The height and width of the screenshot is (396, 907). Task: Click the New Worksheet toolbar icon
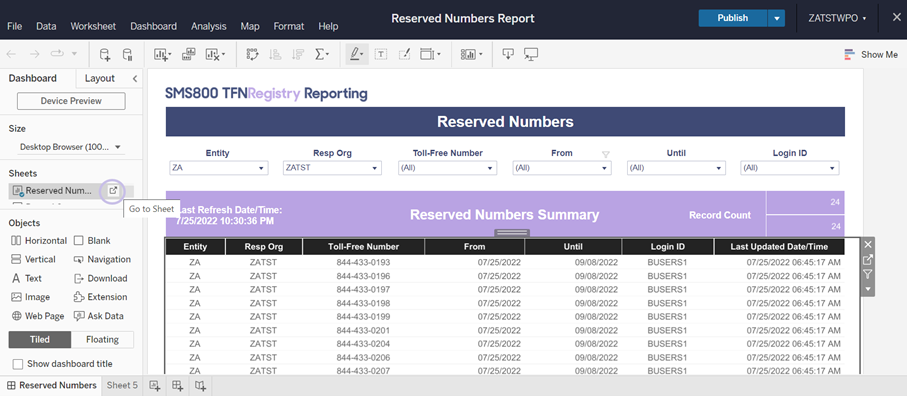(163, 54)
